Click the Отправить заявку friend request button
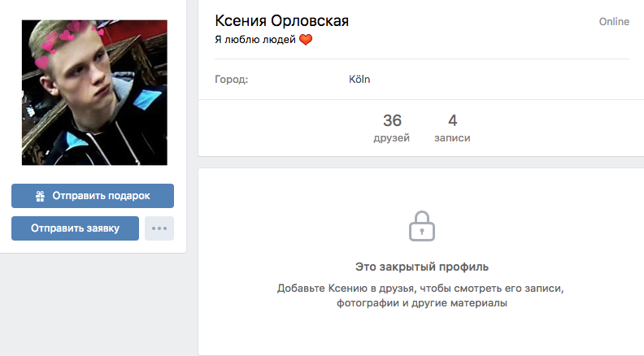The image size is (644, 356). point(75,228)
